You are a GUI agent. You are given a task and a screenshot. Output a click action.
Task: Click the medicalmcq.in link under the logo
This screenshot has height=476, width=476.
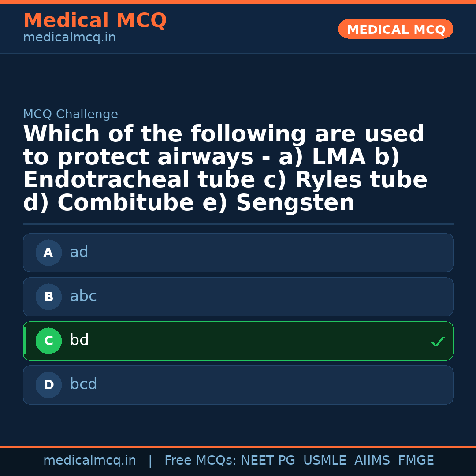[69, 37]
